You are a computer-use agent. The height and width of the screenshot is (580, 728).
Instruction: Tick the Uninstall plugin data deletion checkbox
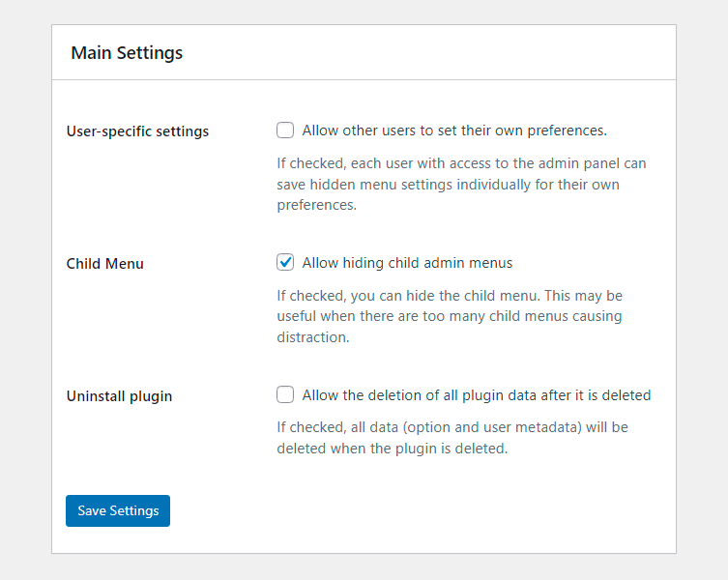point(285,394)
